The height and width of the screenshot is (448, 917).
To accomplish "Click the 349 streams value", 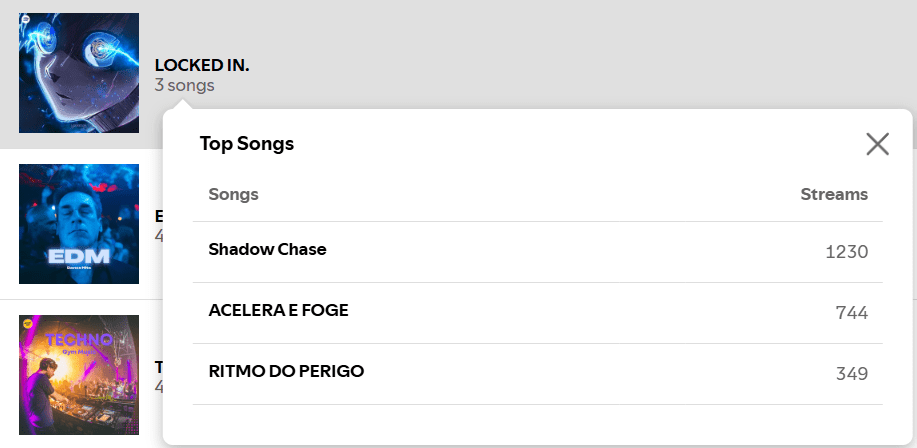I will 851,374.
